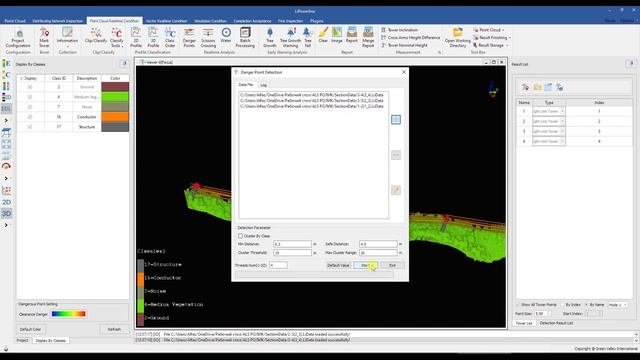Open the Detection Result List tab
The height and width of the screenshot is (360, 640).
556,323
